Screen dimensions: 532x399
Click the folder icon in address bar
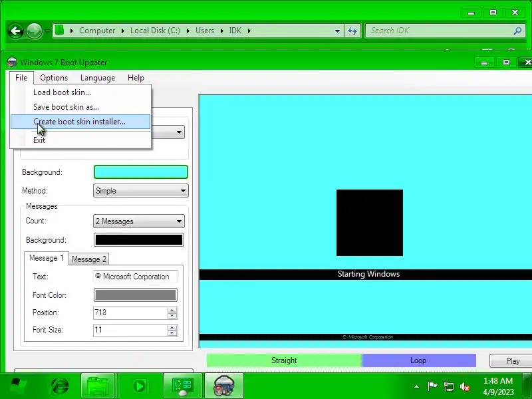[x=60, y=30]
